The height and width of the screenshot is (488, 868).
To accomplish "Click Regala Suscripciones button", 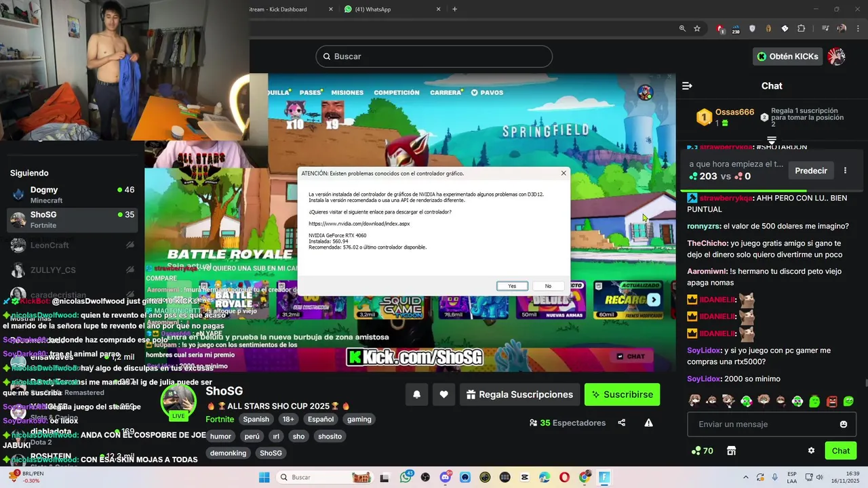I will tap(520, 394).
